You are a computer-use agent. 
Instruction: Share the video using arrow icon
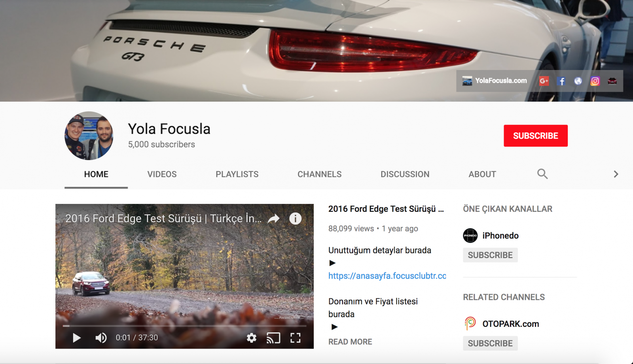[274, 219]
